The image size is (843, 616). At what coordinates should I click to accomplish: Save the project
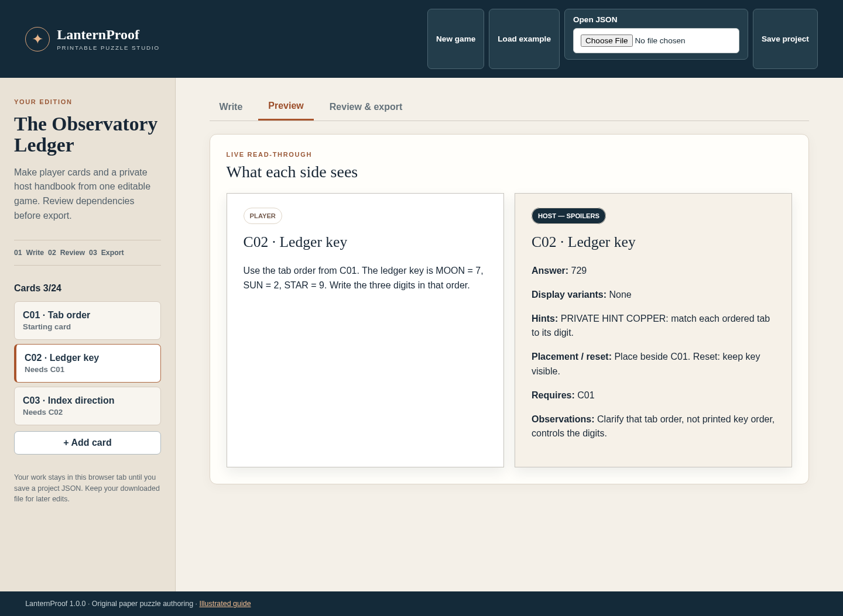[x=785, y=39]
